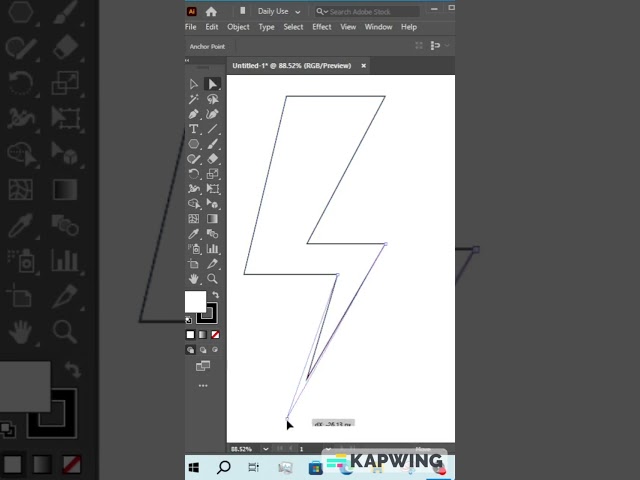This screenshot has width=640, height=480.
Task: Select the Artboard tool
Action: click(x=193, y=264)
